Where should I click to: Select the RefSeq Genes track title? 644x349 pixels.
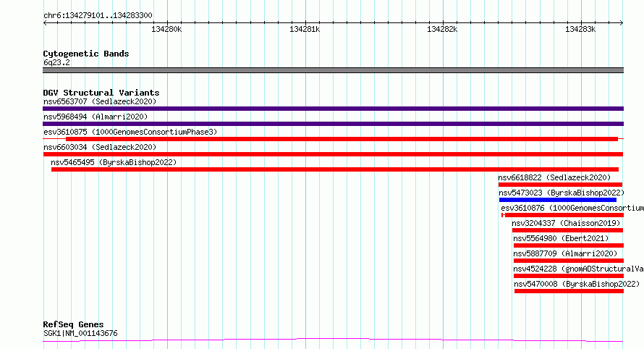[x=74, y=324]
